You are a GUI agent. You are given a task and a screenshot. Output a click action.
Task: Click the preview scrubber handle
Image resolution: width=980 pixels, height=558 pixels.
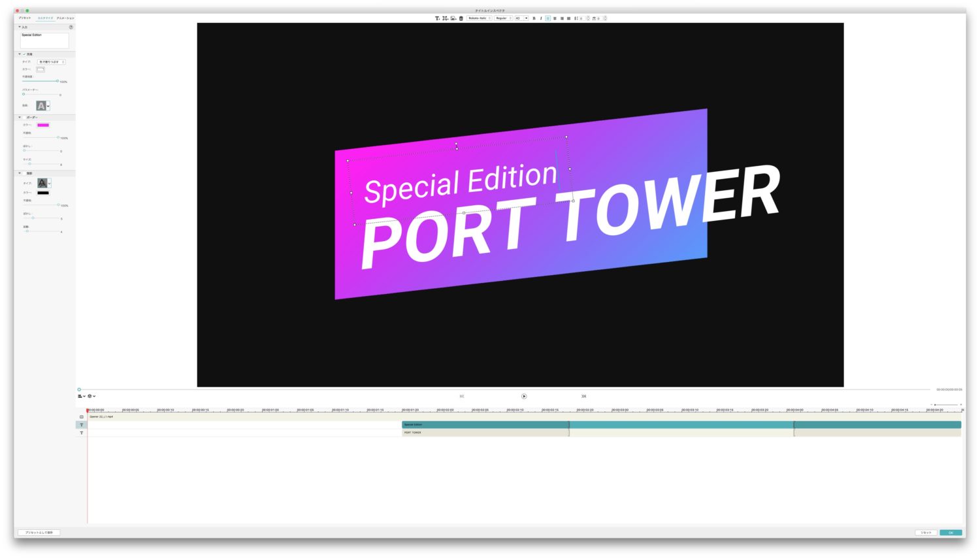click(79, 389)
